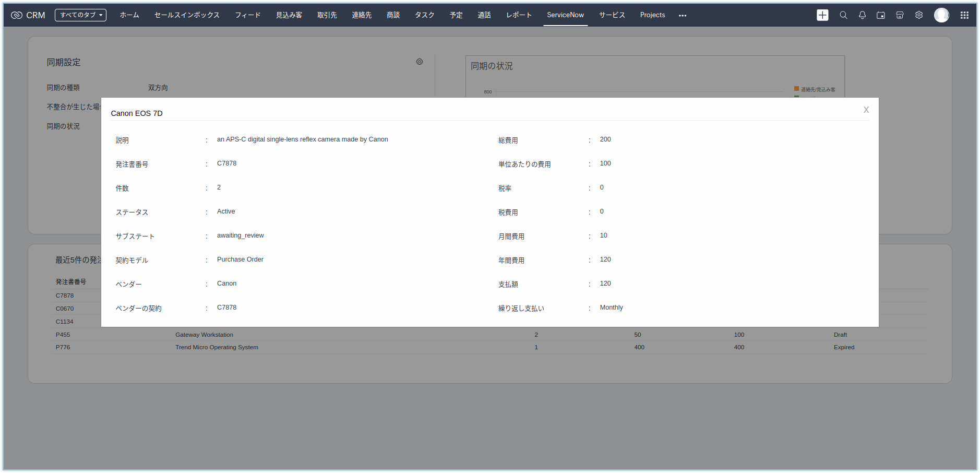
Task: Open the 見込み客 tab
Action: pyautogui.click(x=289, y=15)
